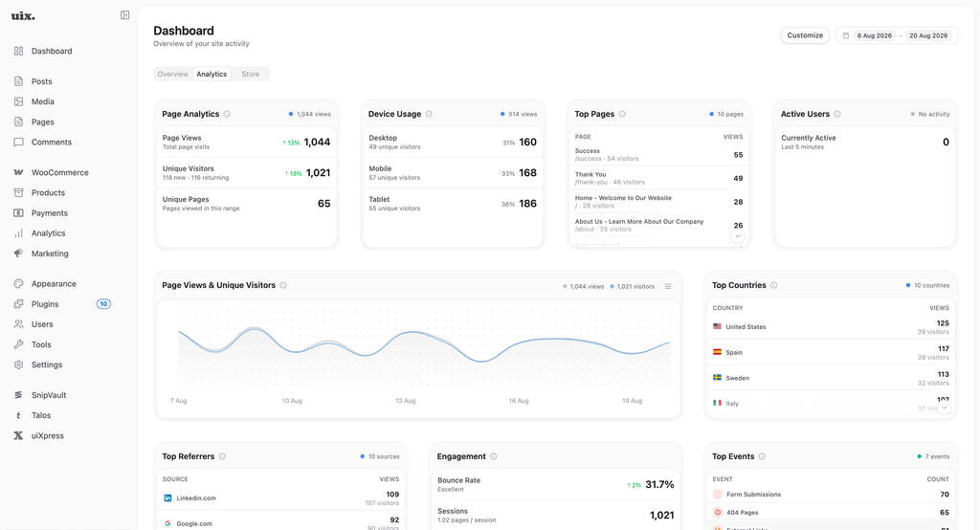This screenshot has width=980, height=530.
Task: Open start date 6 Aug 2026 picker
Action: (875, 35)
